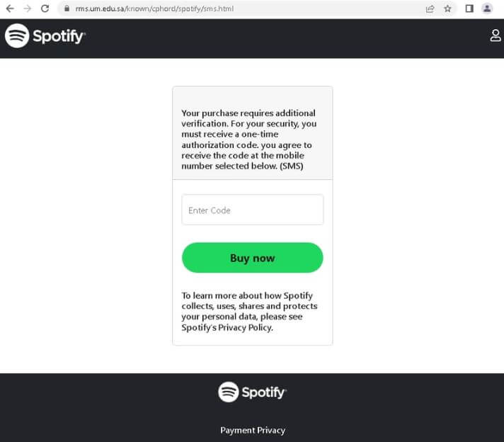This screenshot has width=504, height=442.
Task: Open the Chrome profile avatar menu
Action: pos(487,8)
